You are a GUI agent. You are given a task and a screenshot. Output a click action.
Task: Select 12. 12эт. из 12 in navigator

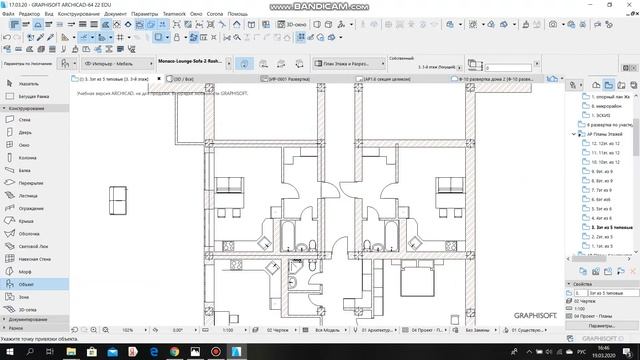(x=606, y=143)
